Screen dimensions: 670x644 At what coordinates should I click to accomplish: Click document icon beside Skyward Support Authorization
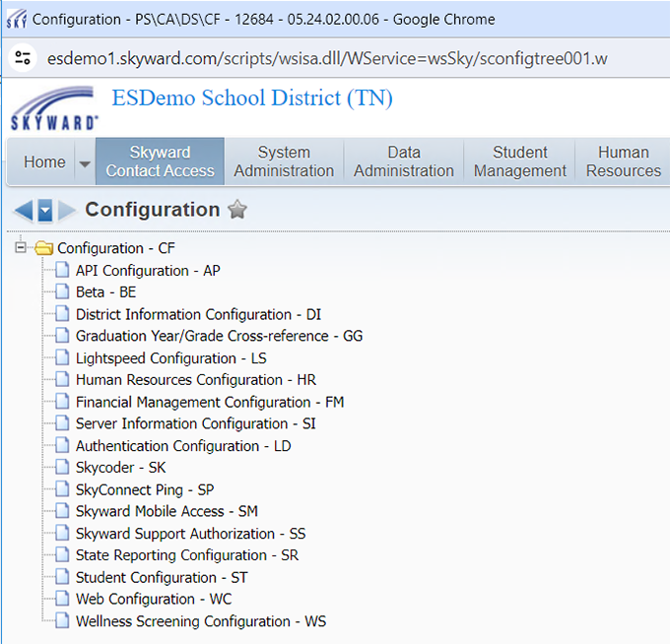pos(62,533)
